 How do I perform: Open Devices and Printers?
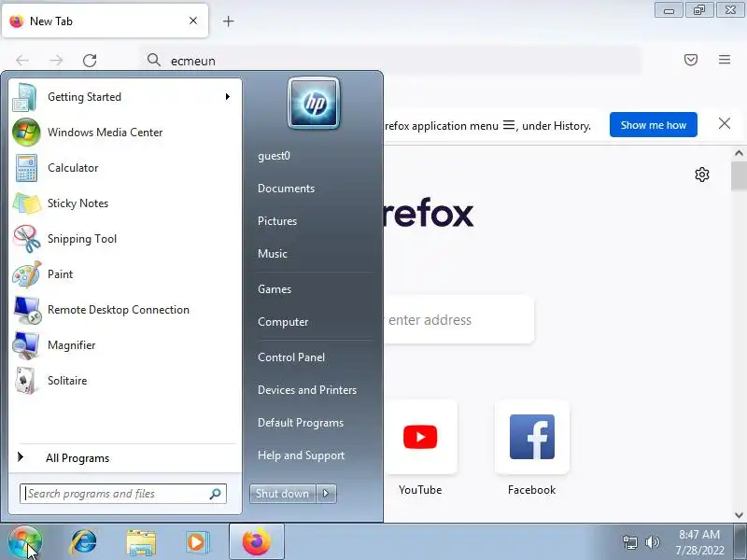(307, 390)
